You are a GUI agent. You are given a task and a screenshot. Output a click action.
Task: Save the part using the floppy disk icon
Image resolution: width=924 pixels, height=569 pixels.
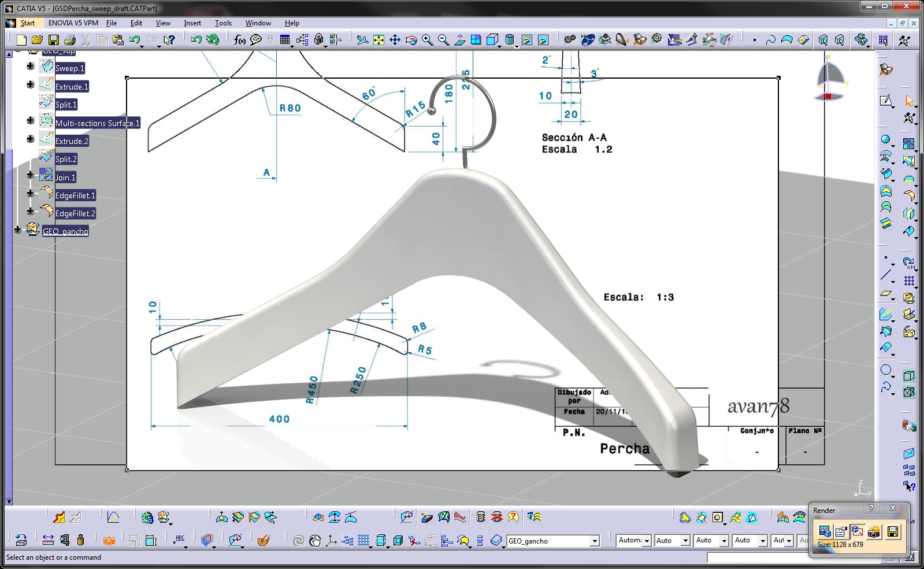[54, 40]
